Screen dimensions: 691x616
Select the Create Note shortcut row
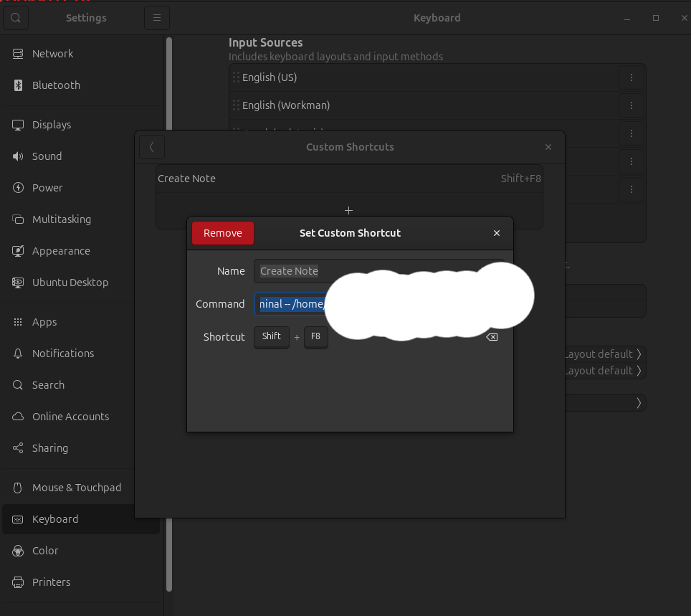(349, 179)
